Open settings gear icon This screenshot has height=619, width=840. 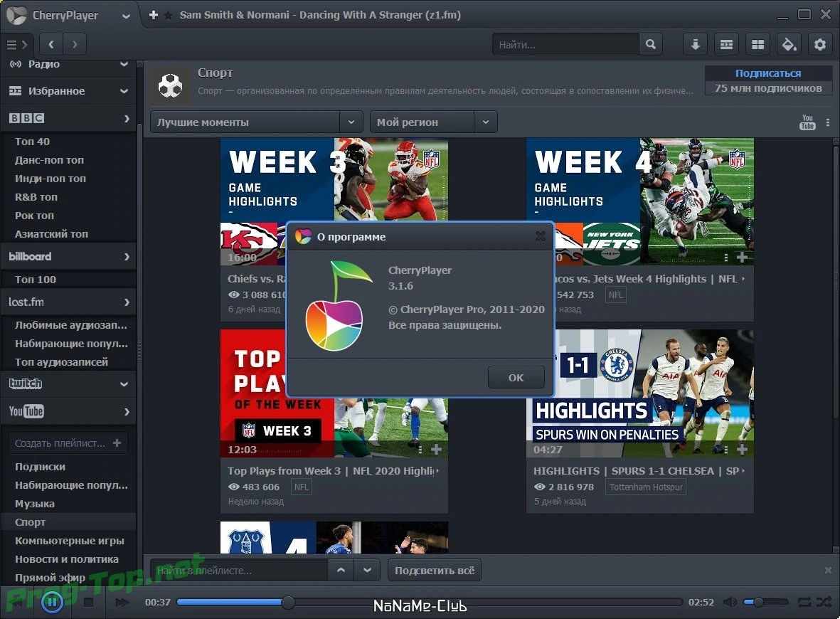820,45
